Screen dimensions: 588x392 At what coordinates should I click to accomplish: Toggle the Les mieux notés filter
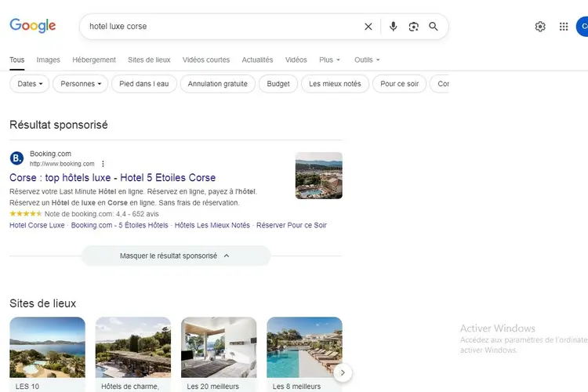335,84
